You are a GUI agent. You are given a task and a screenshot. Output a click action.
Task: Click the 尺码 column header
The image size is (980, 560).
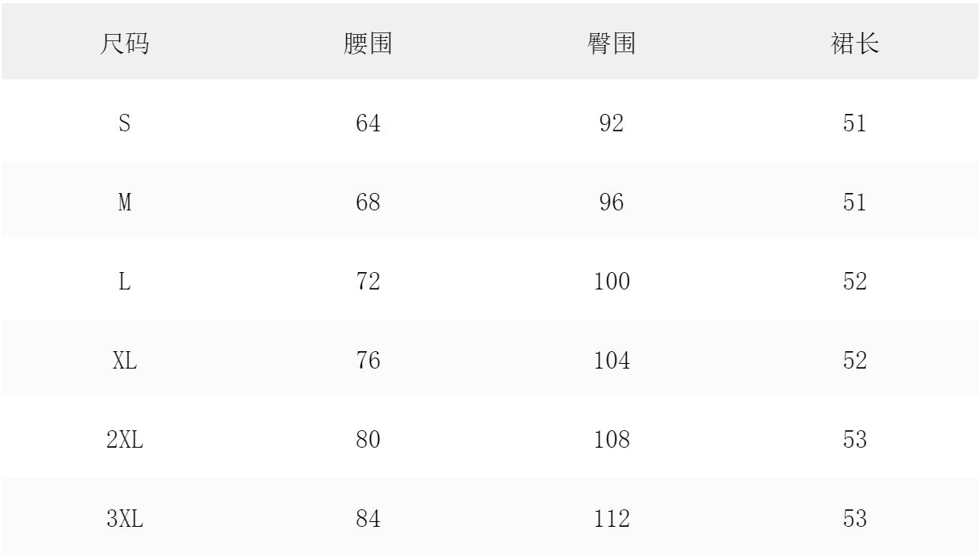[124, 45]
